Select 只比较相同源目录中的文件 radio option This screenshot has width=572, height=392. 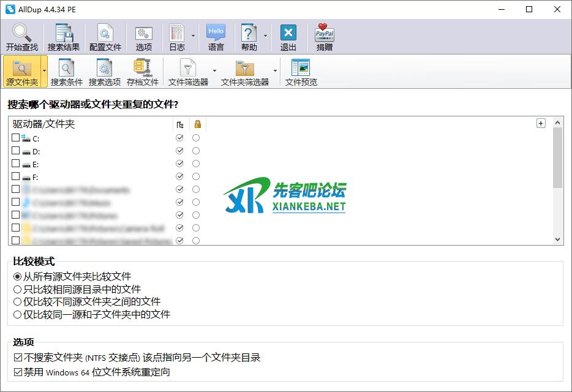[x=17, y=289]
